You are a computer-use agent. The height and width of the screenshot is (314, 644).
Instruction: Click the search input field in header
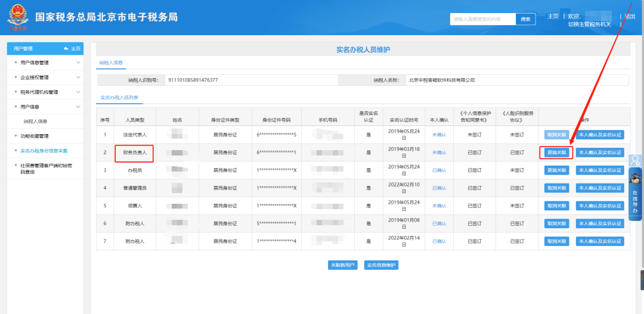(x=482, y=19)
